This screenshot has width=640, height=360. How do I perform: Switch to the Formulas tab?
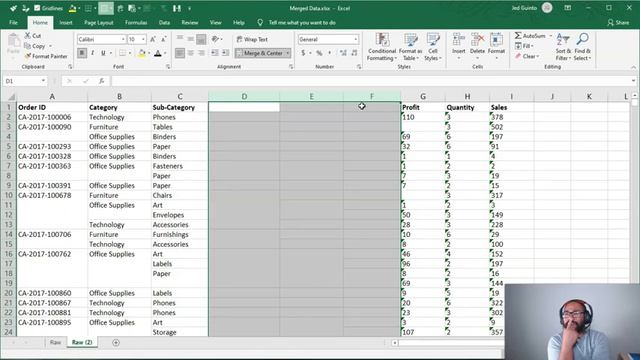tap(136, 22)
